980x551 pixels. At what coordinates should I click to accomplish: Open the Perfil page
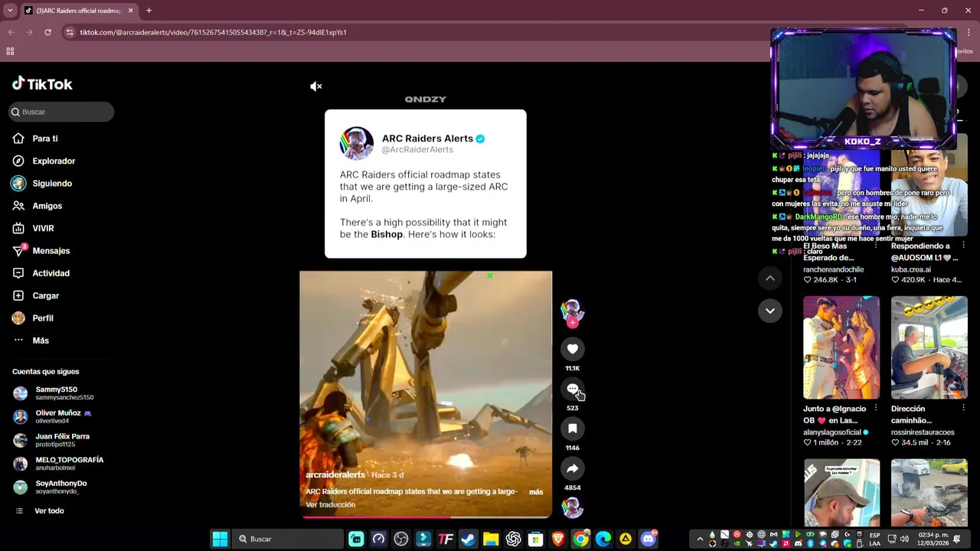coord(43,318)
